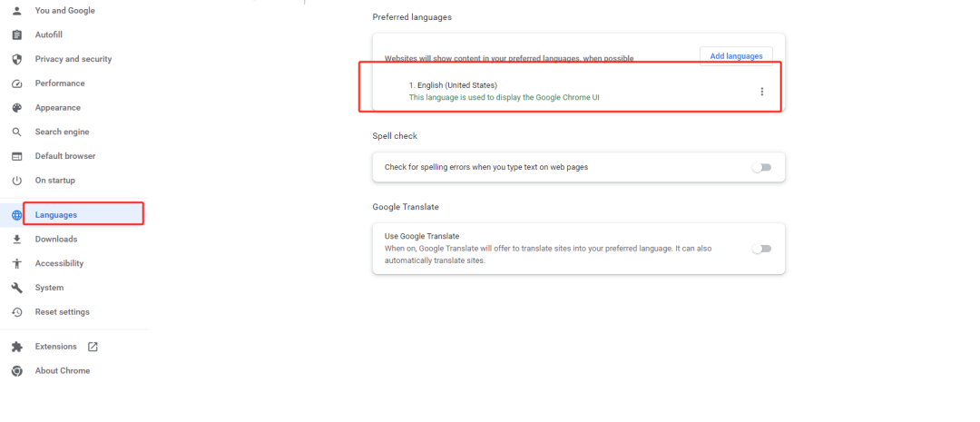
Task: Click the Spell check heading
Action: tap(395, 136)
